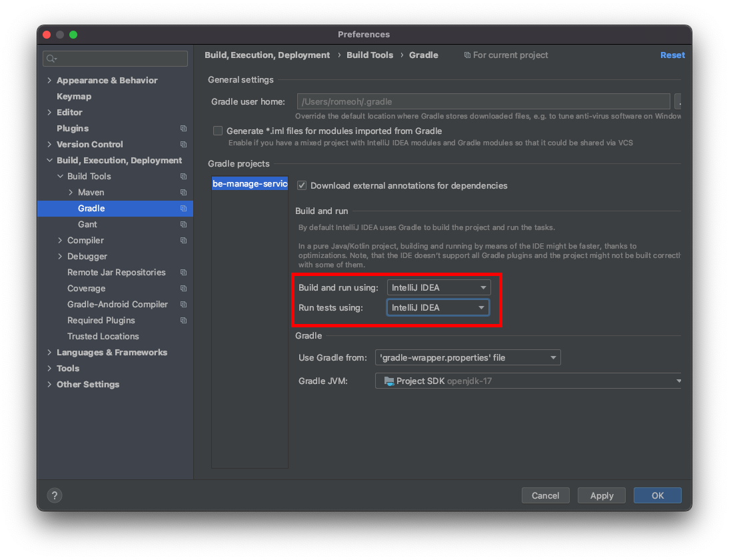Expand the Debugger node chevron
The image size is (729, 560).
tap(60, 256)
